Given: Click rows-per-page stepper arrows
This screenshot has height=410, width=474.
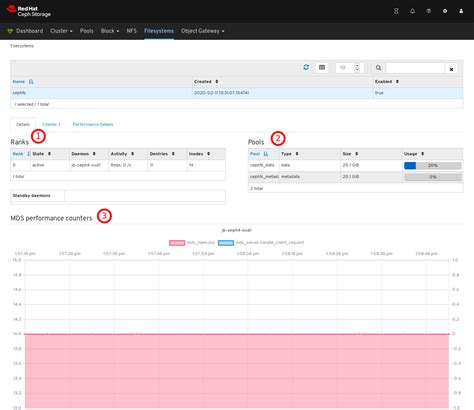Looking at the screenshot, I should point(357,68).
